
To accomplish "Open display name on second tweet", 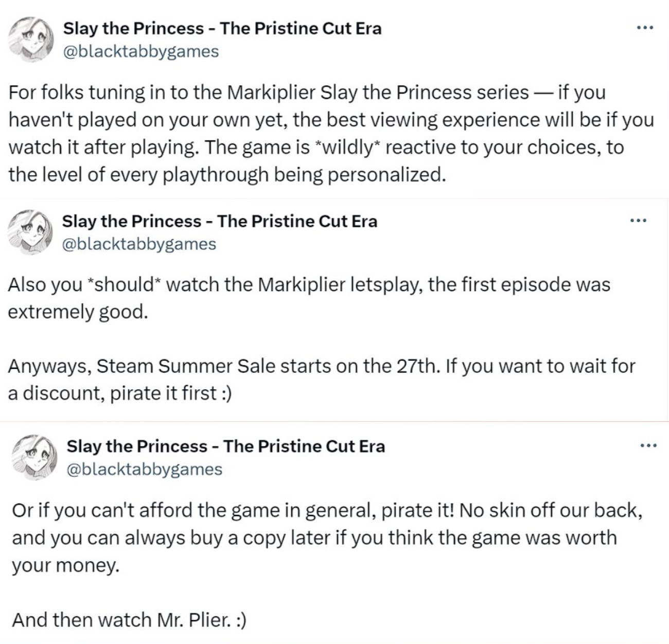I will pyautogui.click(x=219, y=221).
